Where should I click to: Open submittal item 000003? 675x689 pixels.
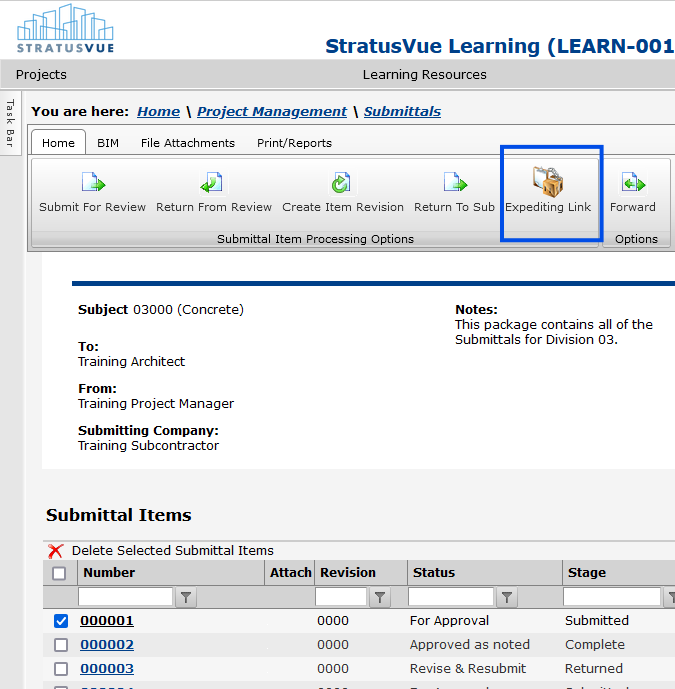click(107, 668)
